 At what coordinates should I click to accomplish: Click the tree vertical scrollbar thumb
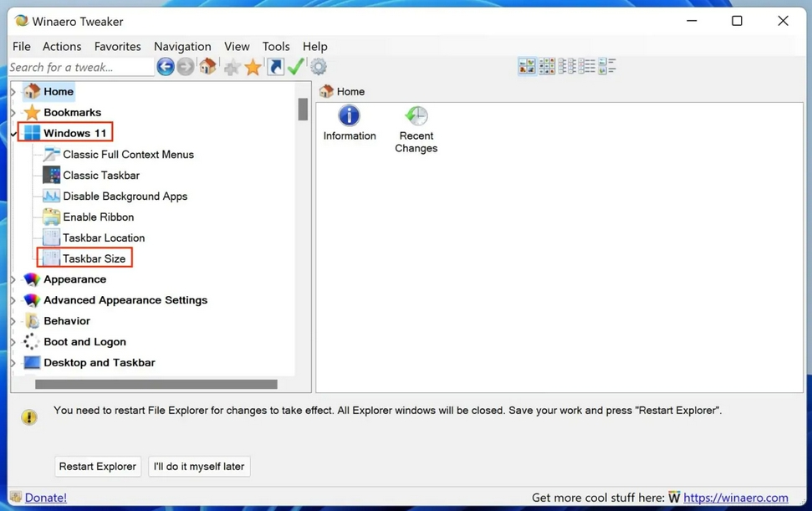(303, 110)
